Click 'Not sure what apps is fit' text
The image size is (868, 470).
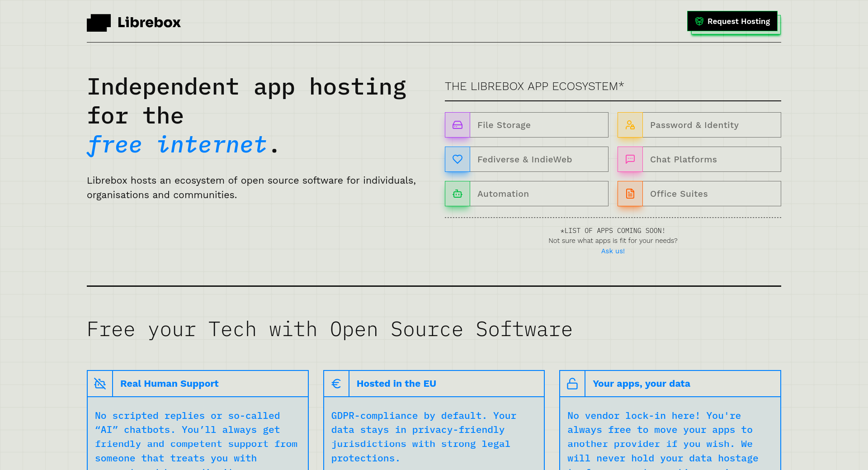613,241
